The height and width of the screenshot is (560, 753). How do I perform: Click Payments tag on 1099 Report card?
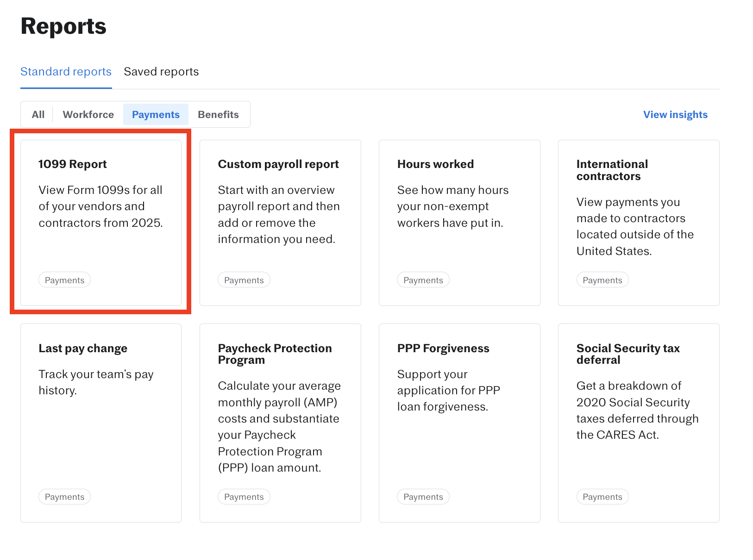(64, 280)
